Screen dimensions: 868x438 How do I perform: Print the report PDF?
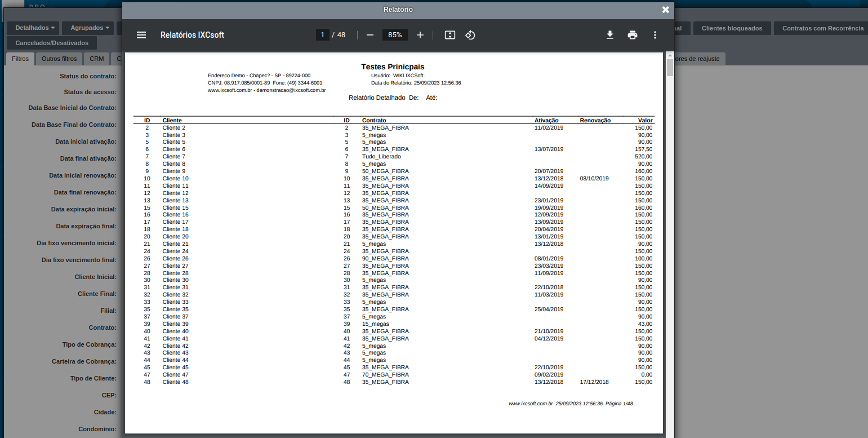(x=633, y=35)
